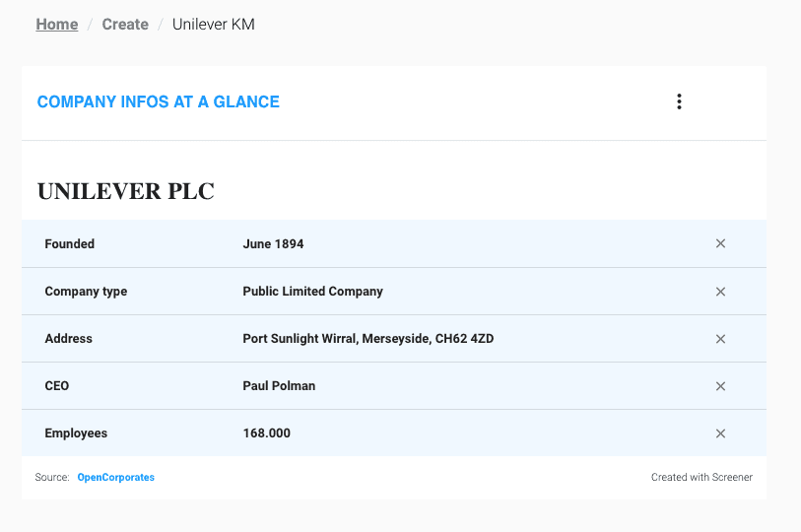Viewport: 801px width, 532px height.
Task: Click the Address label
Action: tap(68, 339)
